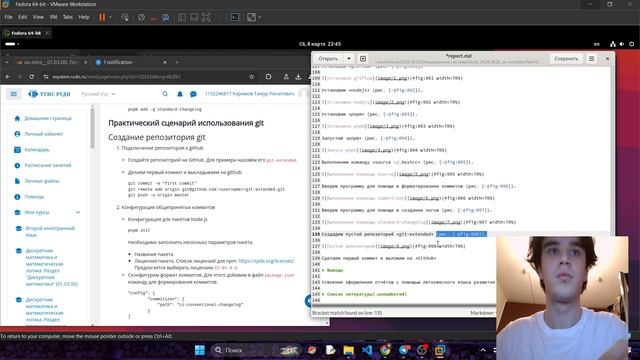Screen dimensions: 640x360
Task: Open the messages chat bubble icon
Action: (193, 94)
